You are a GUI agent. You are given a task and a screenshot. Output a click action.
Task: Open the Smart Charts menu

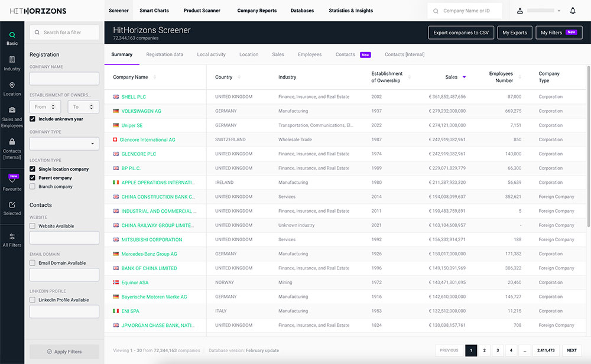154,11
